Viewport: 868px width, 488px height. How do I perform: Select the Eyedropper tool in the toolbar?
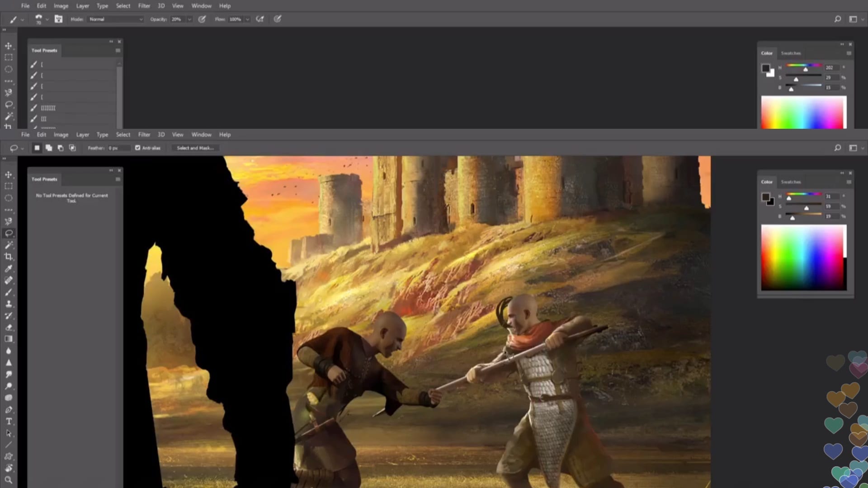click(x=9, y=268)
